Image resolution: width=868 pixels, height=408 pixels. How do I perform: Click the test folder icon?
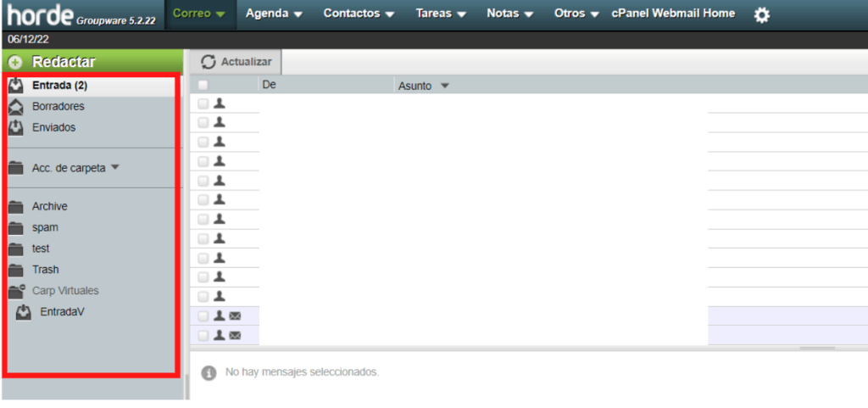(16, 249)
